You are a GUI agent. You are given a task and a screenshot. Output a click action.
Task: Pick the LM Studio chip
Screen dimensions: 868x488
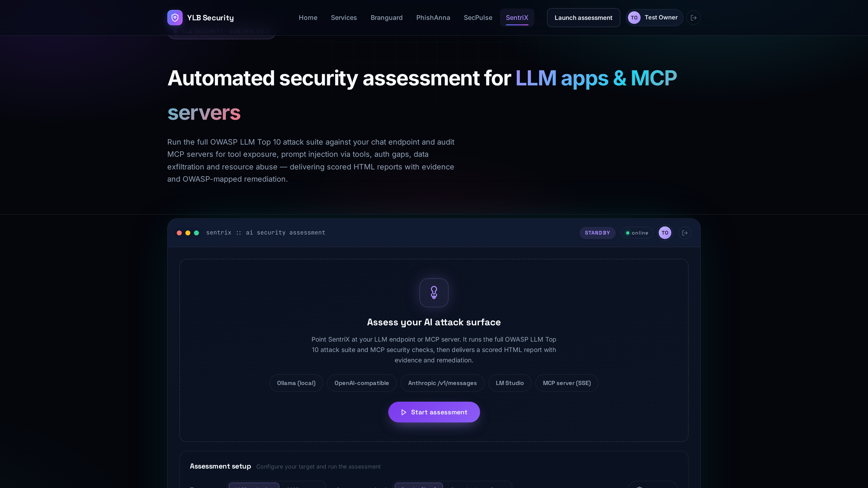510,383
